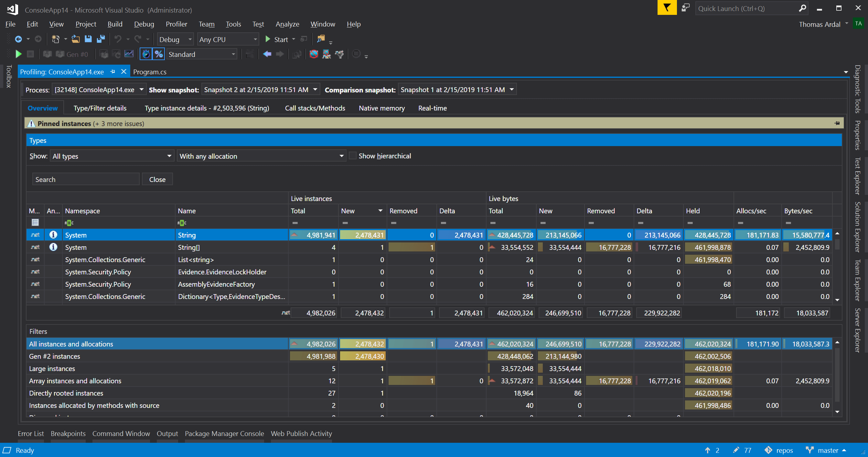Screen dimensions: 868x457
Task: Click inside the Search input field
Action: click(86, 179)
